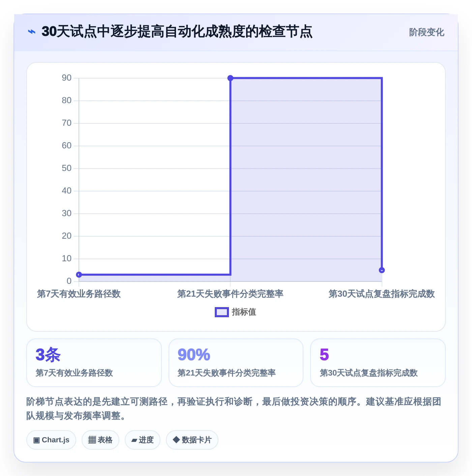
Task: Click the title 30天试点中逐步提高自动化成熟度的检查节点
Action: [177, 32]
